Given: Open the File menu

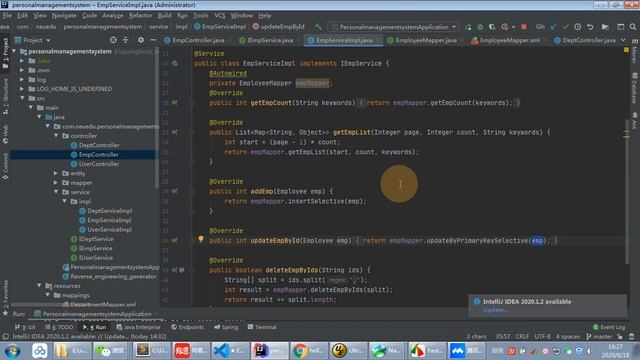Looking at the screenshot, I should (7, 16).
